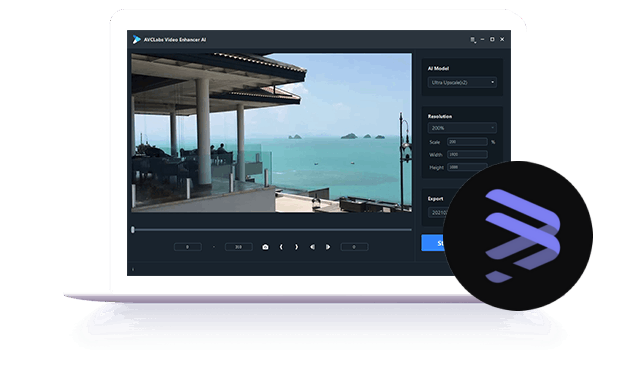Click the Height input field

point(467,167)
